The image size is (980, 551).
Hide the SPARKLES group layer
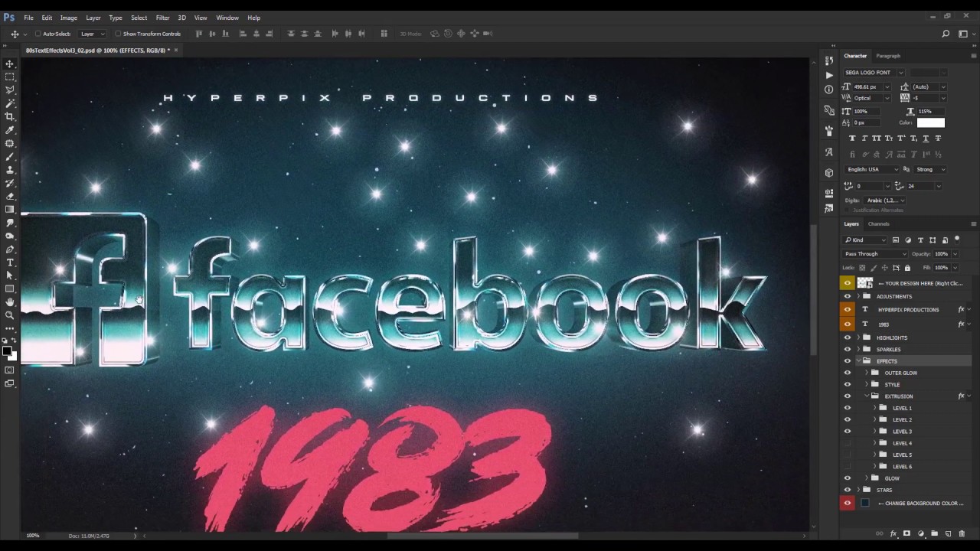847,349
